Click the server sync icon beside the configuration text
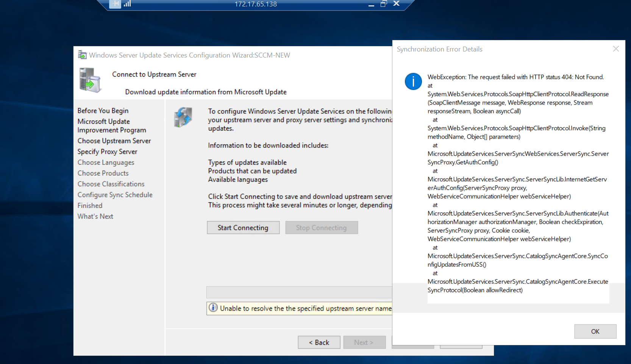631x364 pixels. pyautogui.click(x=183, y=117)
